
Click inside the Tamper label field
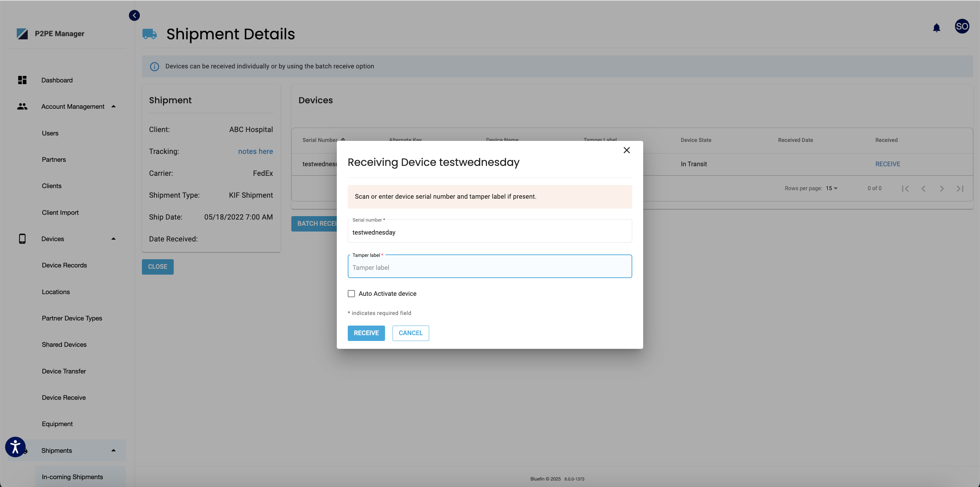pyautogui.click(x=489, y=267)
